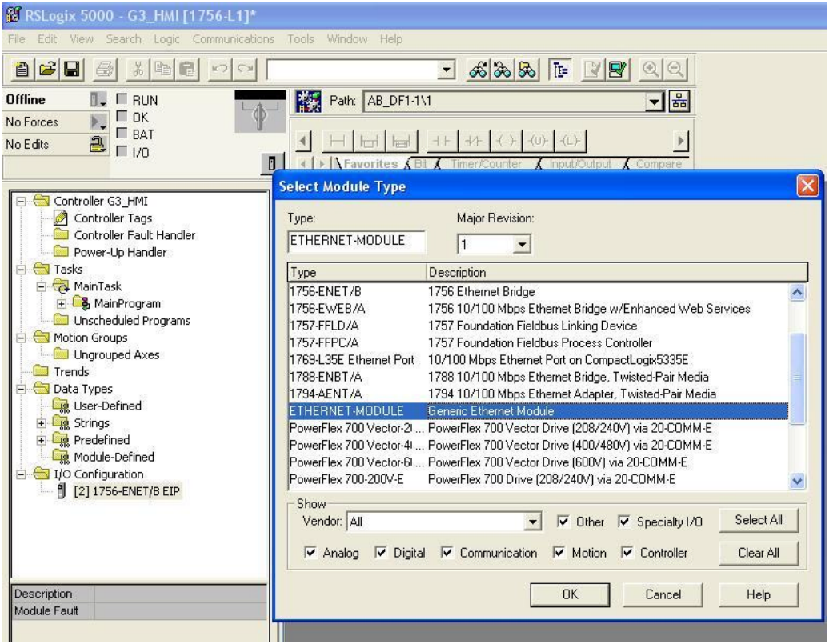The height and width of the screenshot is (644, 829).
Task: Open the Major Revision dropdown
Action: [521, 244]
